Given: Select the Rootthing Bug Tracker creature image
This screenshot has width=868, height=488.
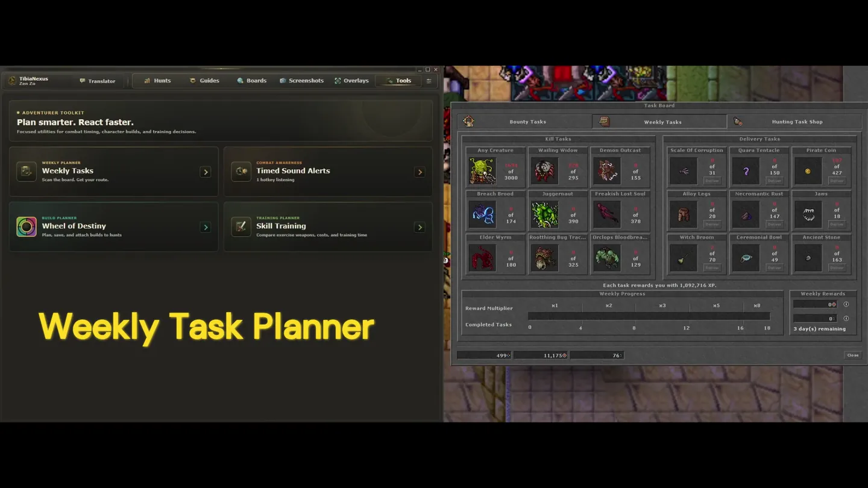Looking at the screenshot, I should point(544,258).
